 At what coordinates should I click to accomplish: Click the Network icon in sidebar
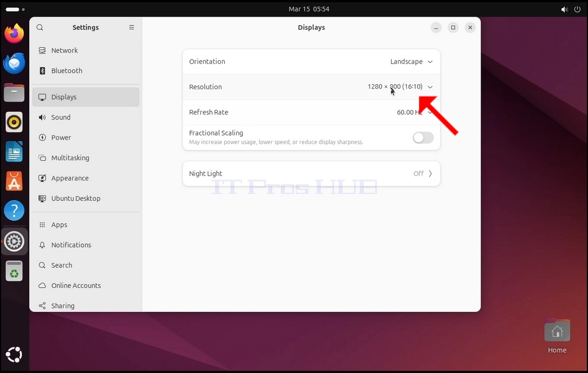tap(42, 50)
